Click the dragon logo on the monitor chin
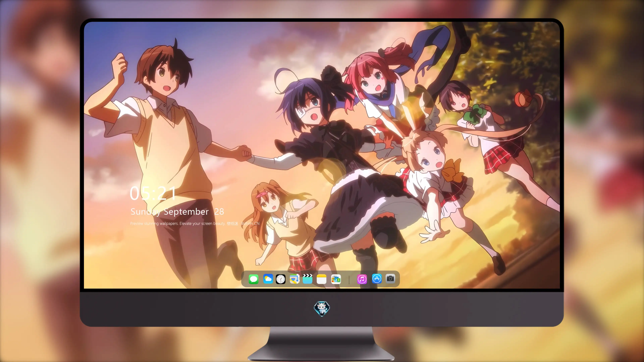This screenshot has height=362, width=644. point(322,309)
